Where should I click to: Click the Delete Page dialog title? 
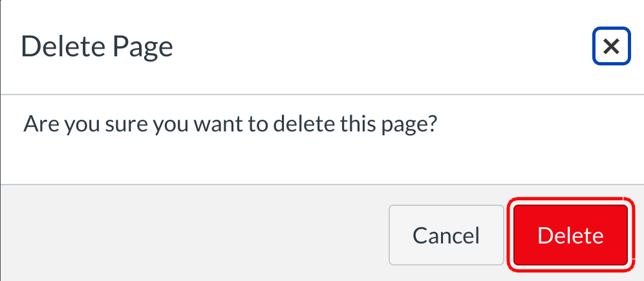point(97,47)
